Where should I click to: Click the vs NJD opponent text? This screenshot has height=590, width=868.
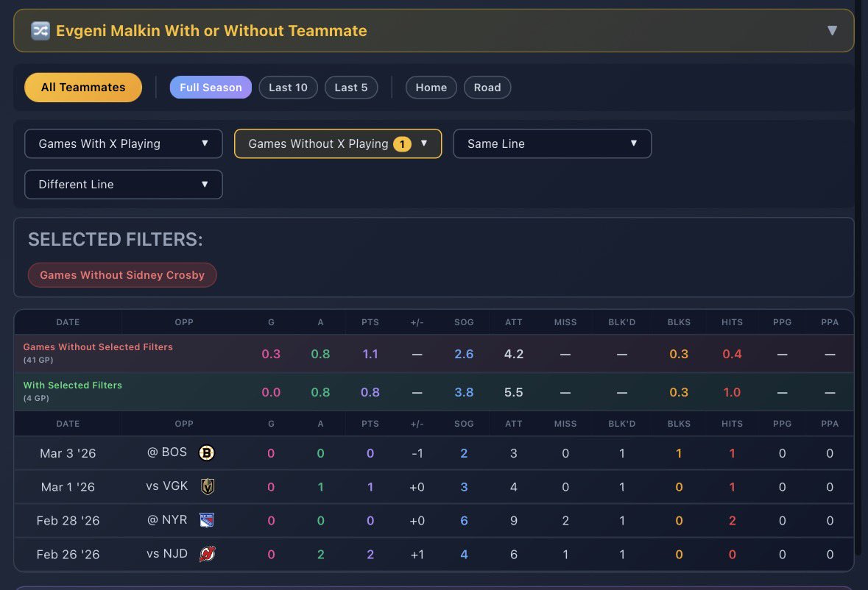pyautogui.click(x=166, y=553)
